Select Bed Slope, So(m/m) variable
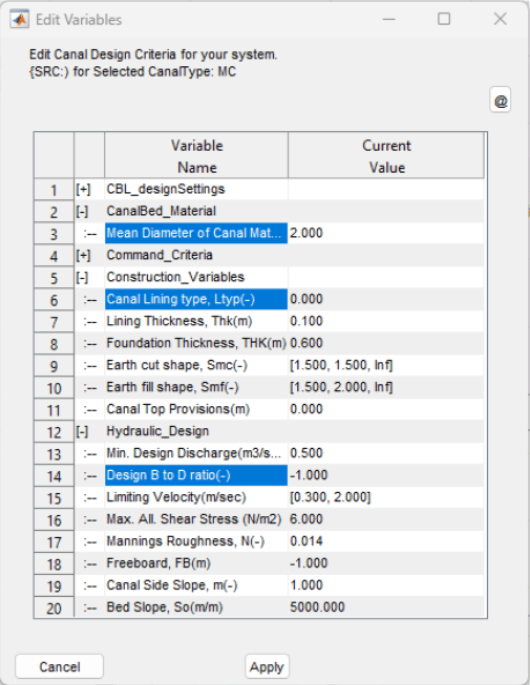Screen dimensions: 530x685 196,607
